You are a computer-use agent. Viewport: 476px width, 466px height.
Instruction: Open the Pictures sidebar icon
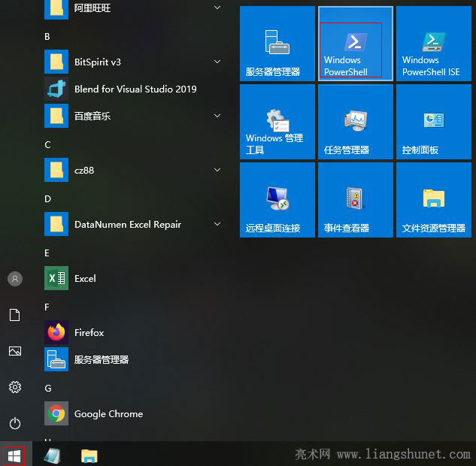15,351
